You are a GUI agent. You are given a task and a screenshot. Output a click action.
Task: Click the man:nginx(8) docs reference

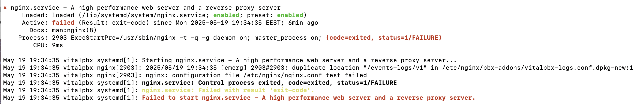(74, 30)
